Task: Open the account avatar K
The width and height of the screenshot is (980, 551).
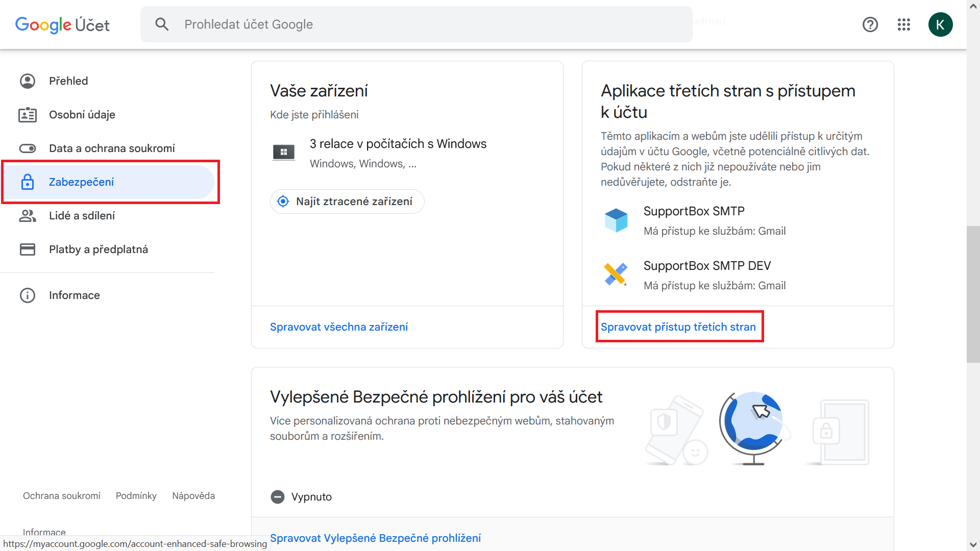Action: (x=940, y=24)
